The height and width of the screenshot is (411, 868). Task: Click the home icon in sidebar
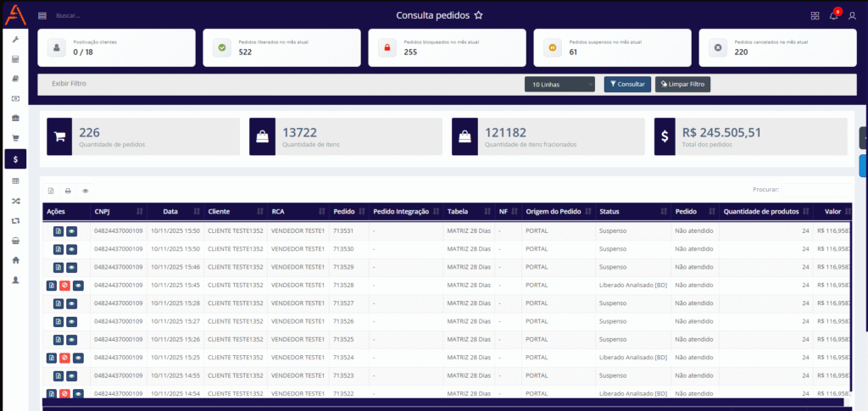(15, 260)
